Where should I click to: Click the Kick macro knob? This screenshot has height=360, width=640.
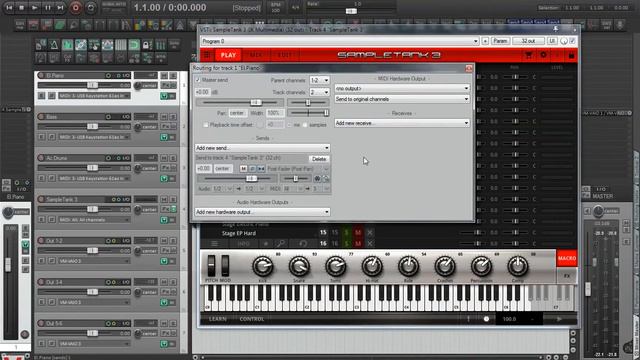click(262, 267)
